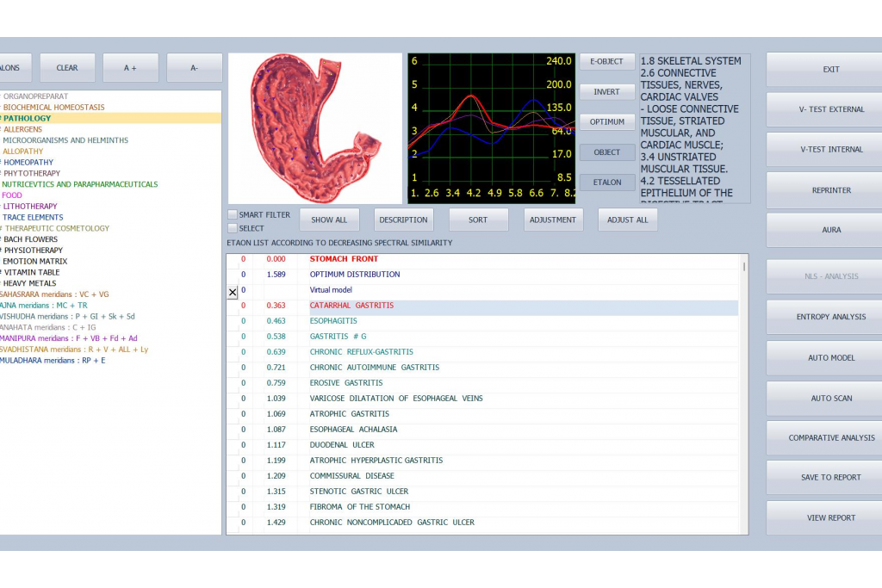Uncheck the Virtual model X checkbox
Screen dimensions: 882x588
[233, 293]
